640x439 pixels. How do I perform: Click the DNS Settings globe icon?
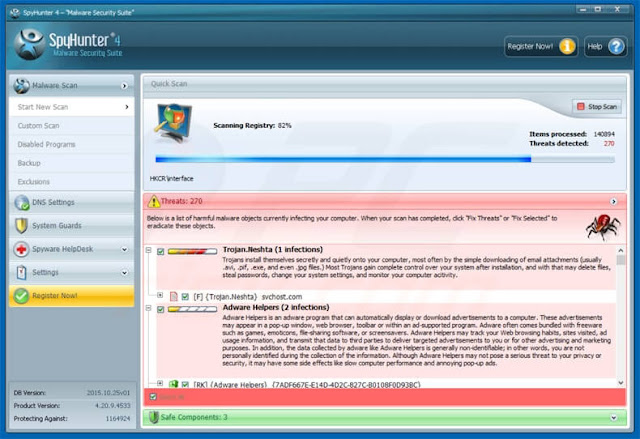(x=22, y=202)
